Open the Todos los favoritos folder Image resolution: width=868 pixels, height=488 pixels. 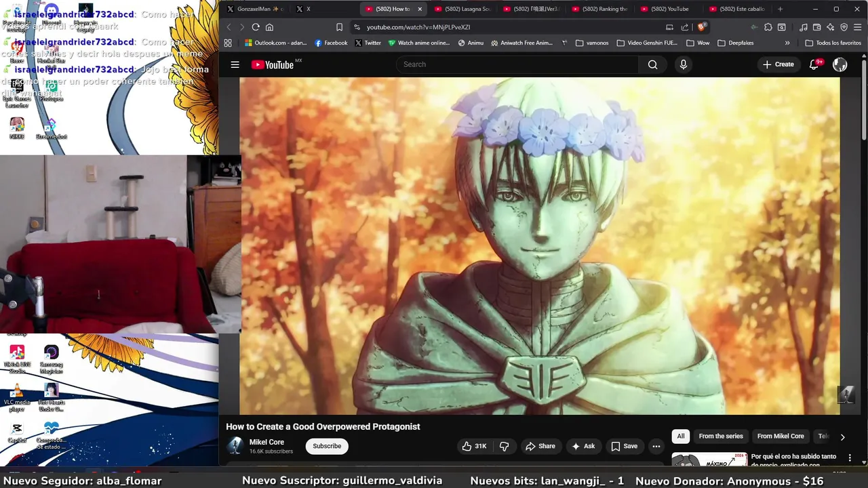click(833, 43)
